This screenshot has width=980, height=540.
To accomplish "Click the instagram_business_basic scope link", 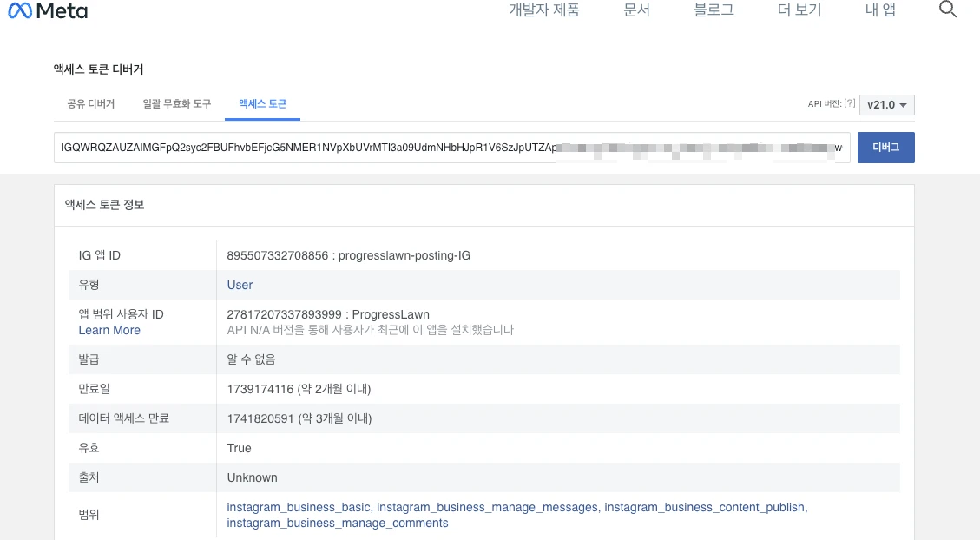I will (299, 508).
